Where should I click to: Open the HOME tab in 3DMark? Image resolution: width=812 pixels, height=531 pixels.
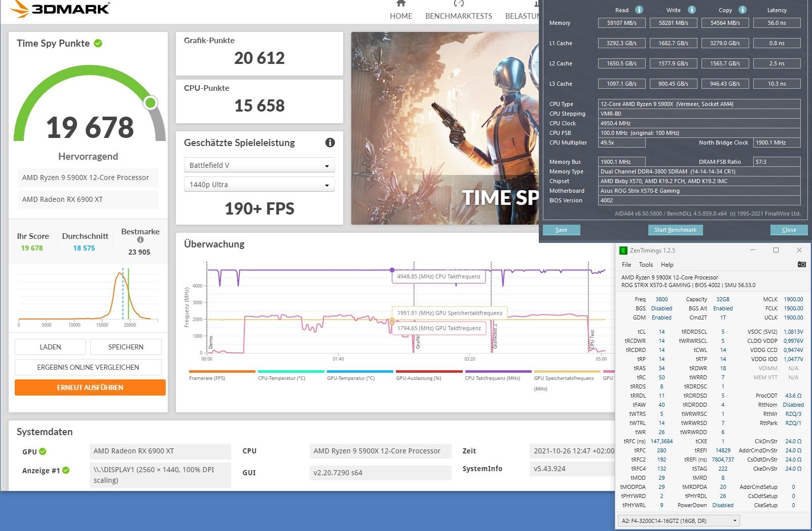401,16
